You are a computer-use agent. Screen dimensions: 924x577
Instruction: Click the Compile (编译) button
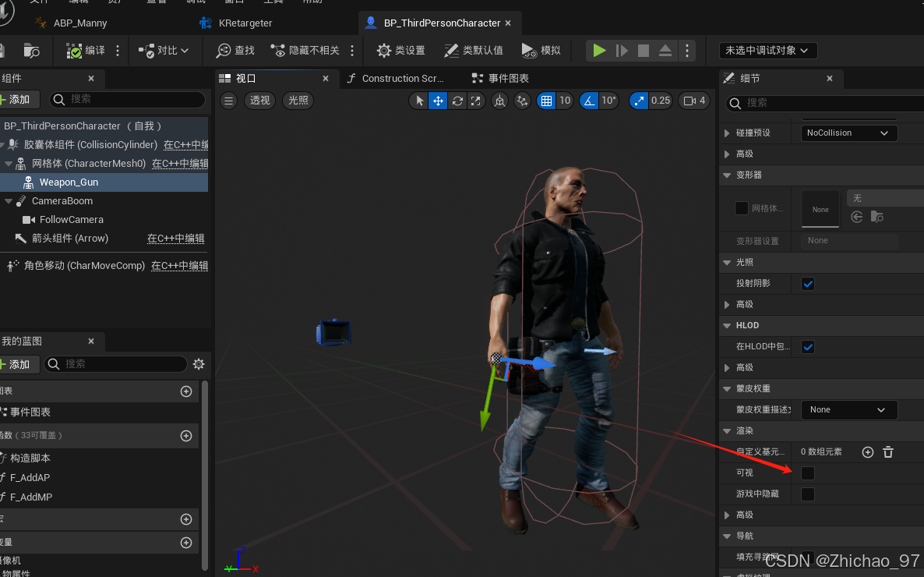pos(86,51)
